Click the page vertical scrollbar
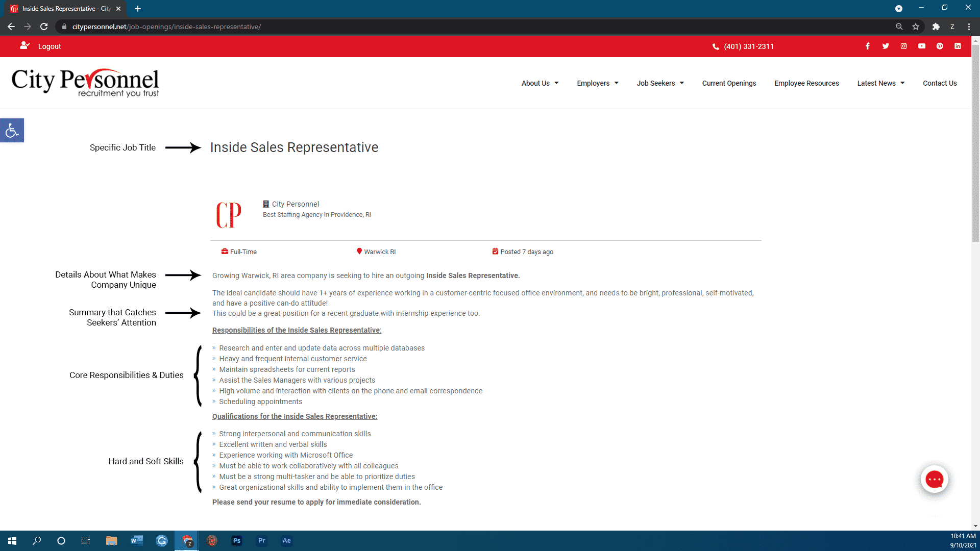Viewport: 980px width, 551px height. tap(975, 143)
